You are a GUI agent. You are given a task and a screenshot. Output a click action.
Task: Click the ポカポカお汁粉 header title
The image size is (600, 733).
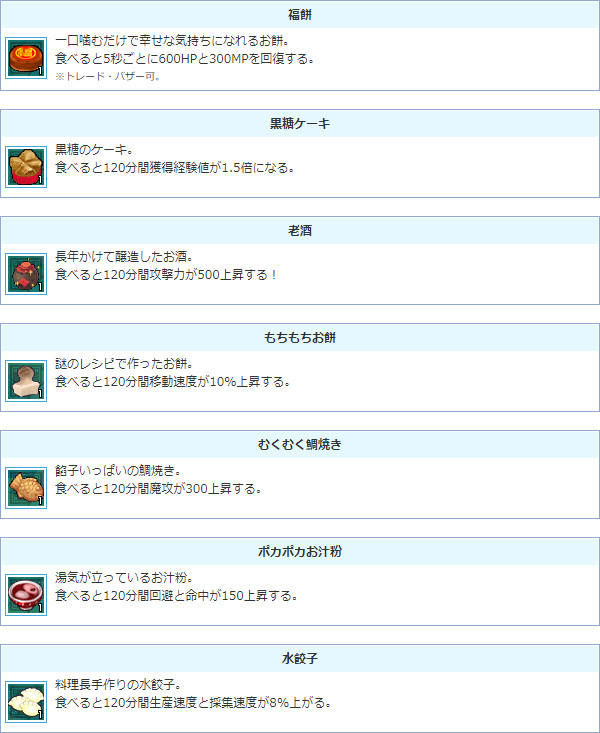[300, 552]
